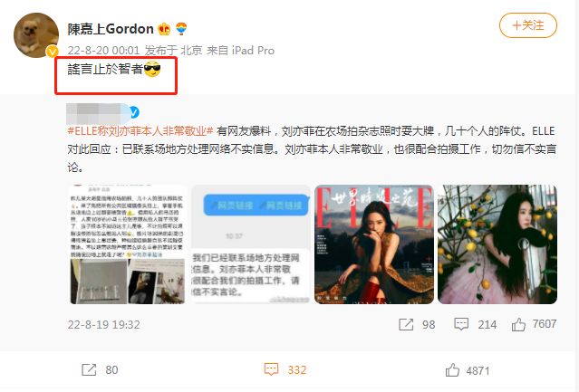Image resolution: width=579 pixels, height=392 pixels.
Task: Click the original post's repost icon showing 98
Action: (406, 324)
